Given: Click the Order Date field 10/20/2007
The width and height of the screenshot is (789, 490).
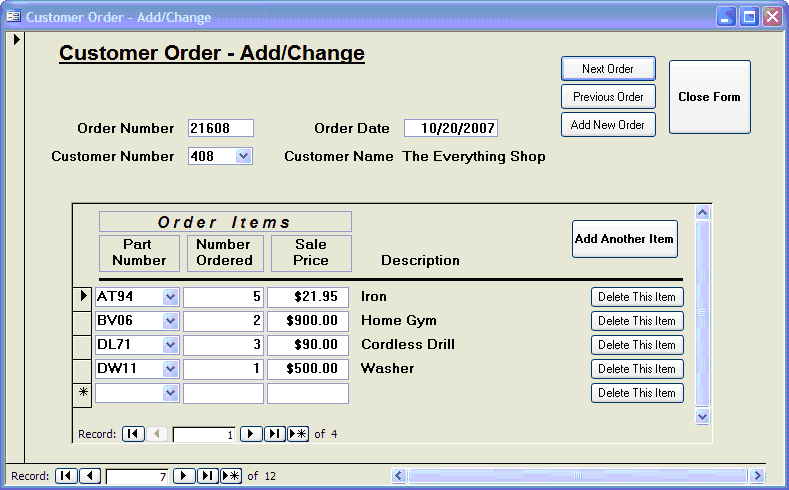Looking at the screenshot, I should 451,128.
